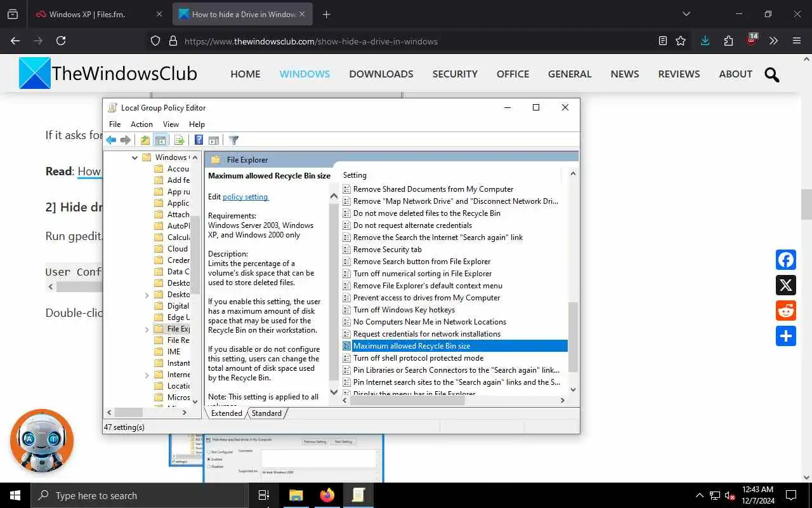The width and height of the screenshot is (812, 508).
Task: Click the website search magnifier icon
Action: click(771, 74)
